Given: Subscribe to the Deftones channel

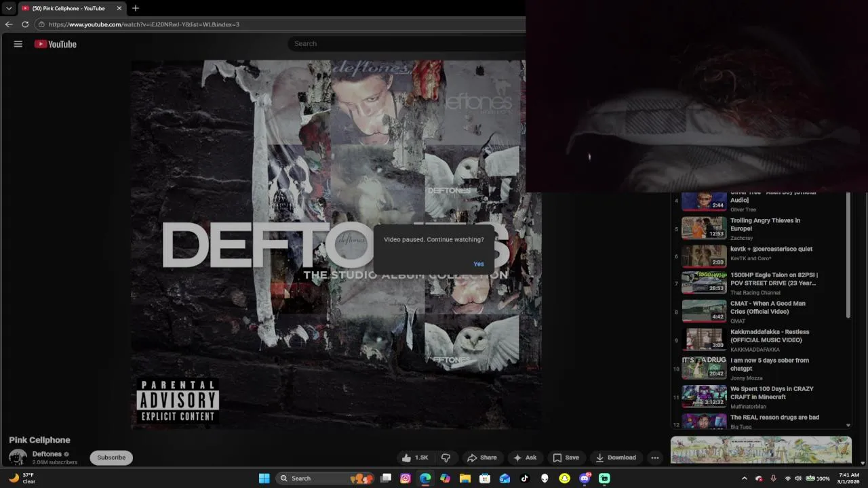Looking at the screenshot, I should (x=111, y=457).
